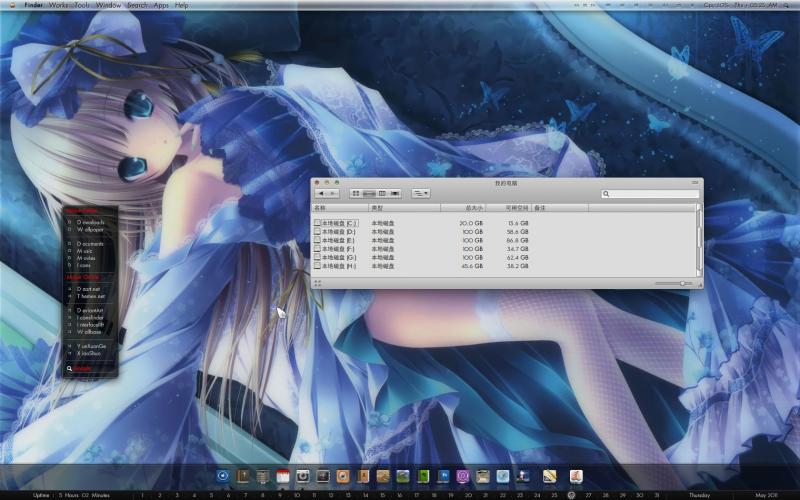Sort by the 备注 column header

pos(560,208)
